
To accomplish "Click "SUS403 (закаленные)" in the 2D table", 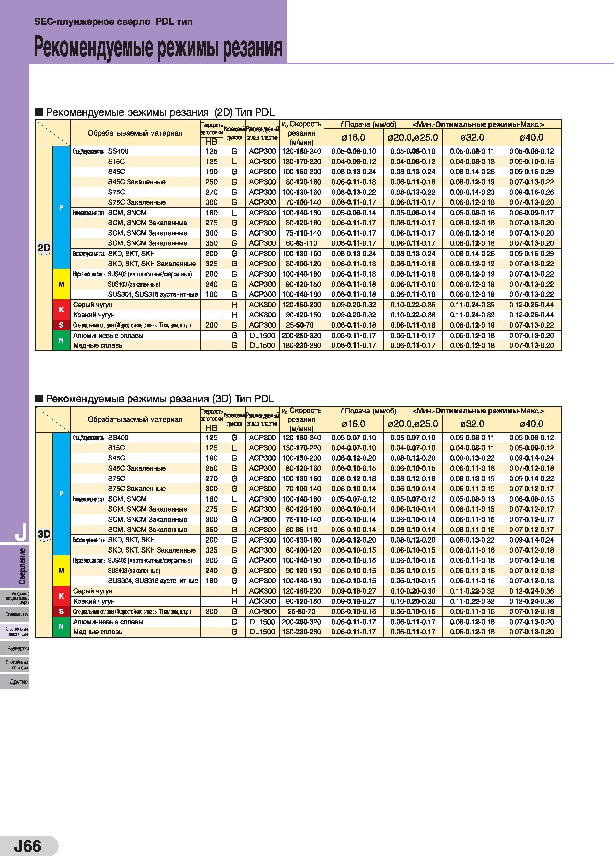I will click(134, 284).
